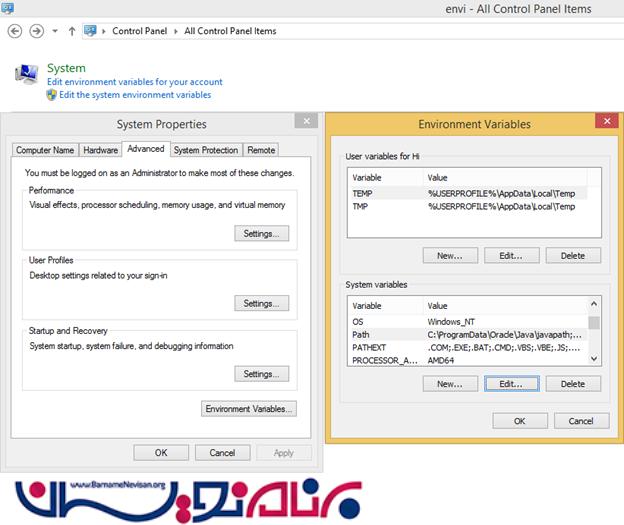The image size is (624, 525).
Task: Click the system variables Value column header
Action: (505, 306)
